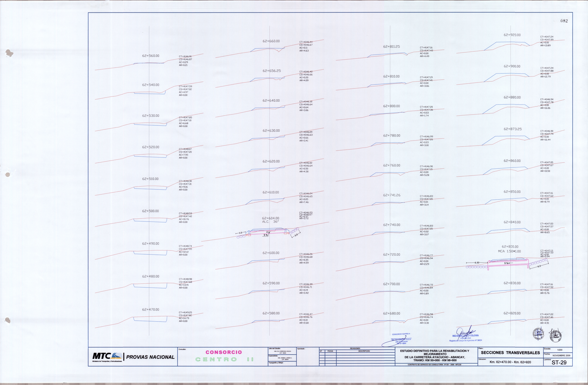The width and height of the screenshot is (588, 385).
Task: Click station label 62+780.00
Action: [x=392, y=136]
